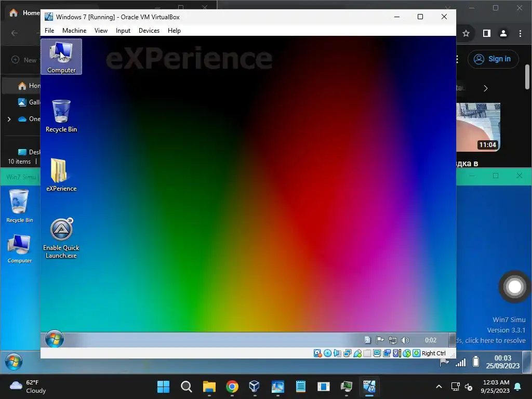
Task: Open the notification bell in host taskbar
Action: click(x=518, y=387)
